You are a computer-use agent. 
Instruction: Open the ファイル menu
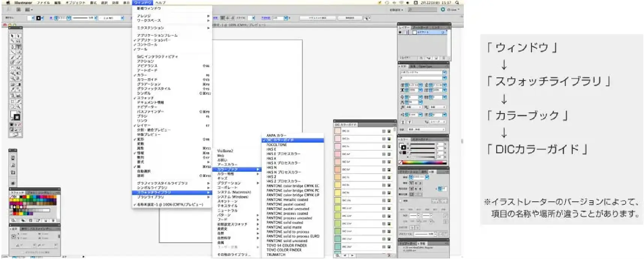[x=43, y=3]
